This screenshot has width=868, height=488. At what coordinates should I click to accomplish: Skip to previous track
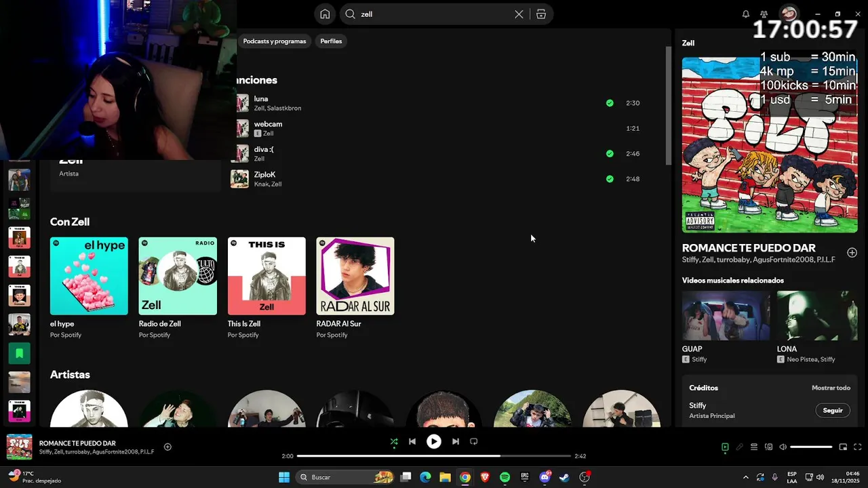click(412, 441)
